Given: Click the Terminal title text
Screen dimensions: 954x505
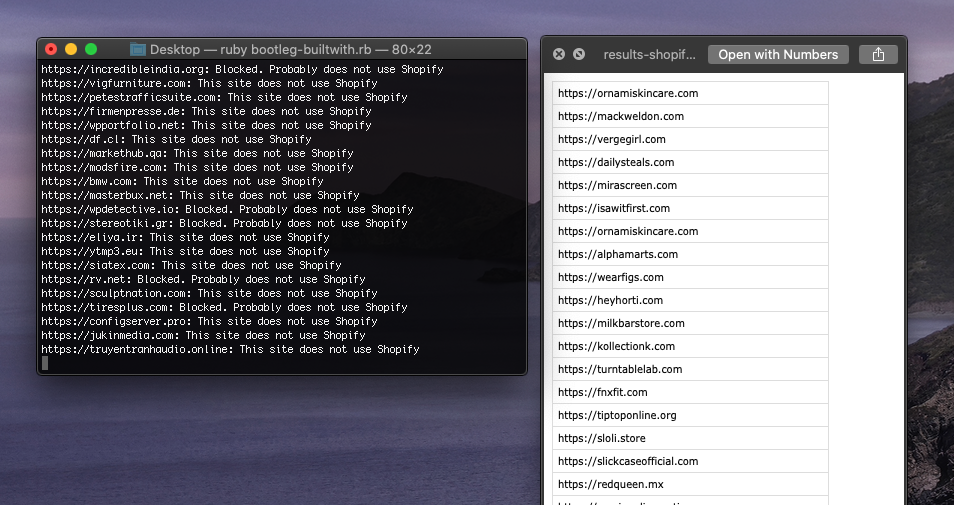Looking at the screenshot, I should (x=291, y=49).
